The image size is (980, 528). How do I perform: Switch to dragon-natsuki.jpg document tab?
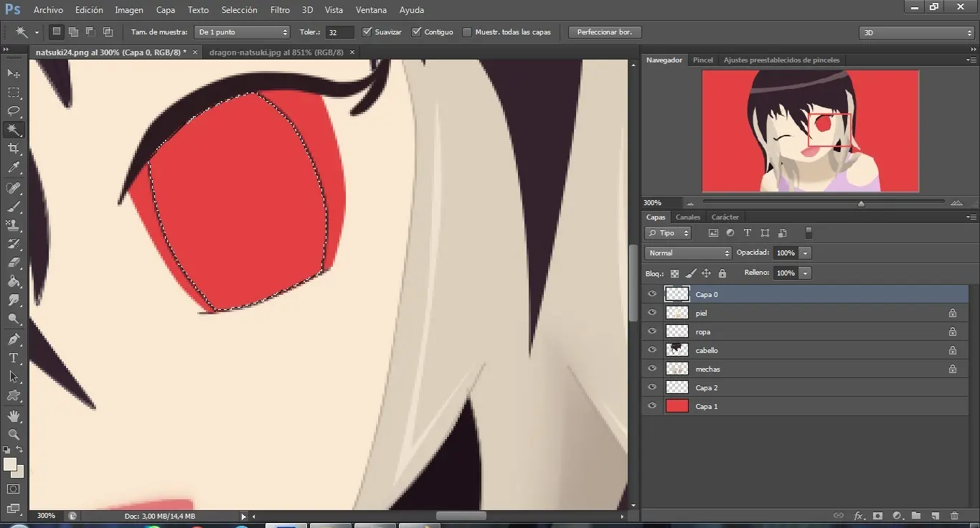pyautogui.click(x=276, y=52)
